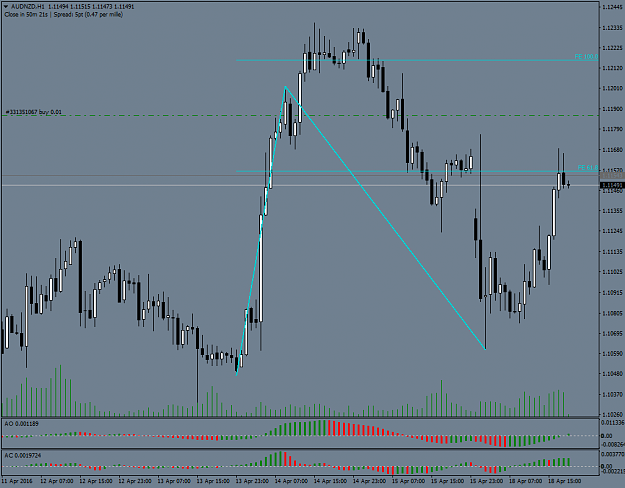This screenshot has width=625, height=488.
Task: Click the 'FE 100.0' Fibonacci expansion label
Action: [586, 57]
